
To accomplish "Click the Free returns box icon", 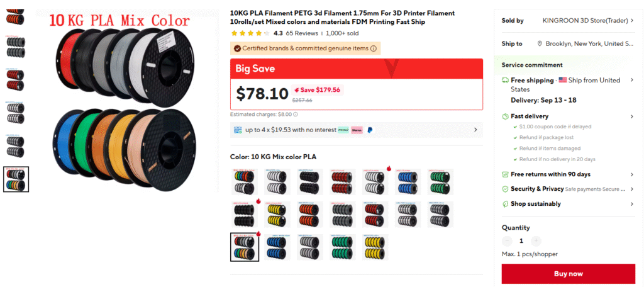I will click(505, 174).
